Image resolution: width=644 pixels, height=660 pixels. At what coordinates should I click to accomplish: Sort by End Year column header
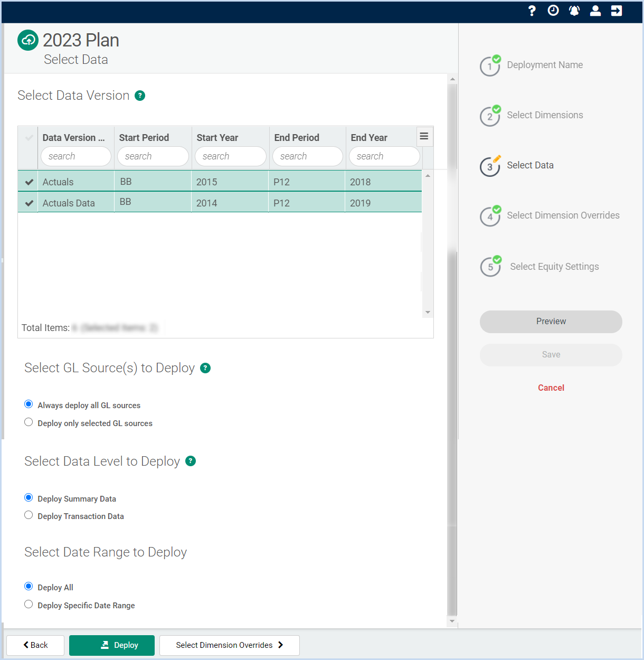(369, 138)
